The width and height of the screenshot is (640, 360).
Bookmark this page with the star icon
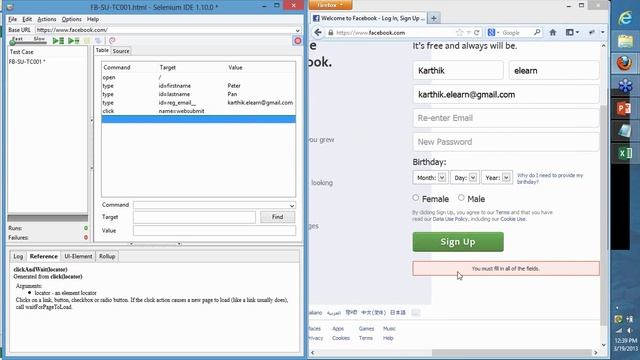[x=460, y=32]
